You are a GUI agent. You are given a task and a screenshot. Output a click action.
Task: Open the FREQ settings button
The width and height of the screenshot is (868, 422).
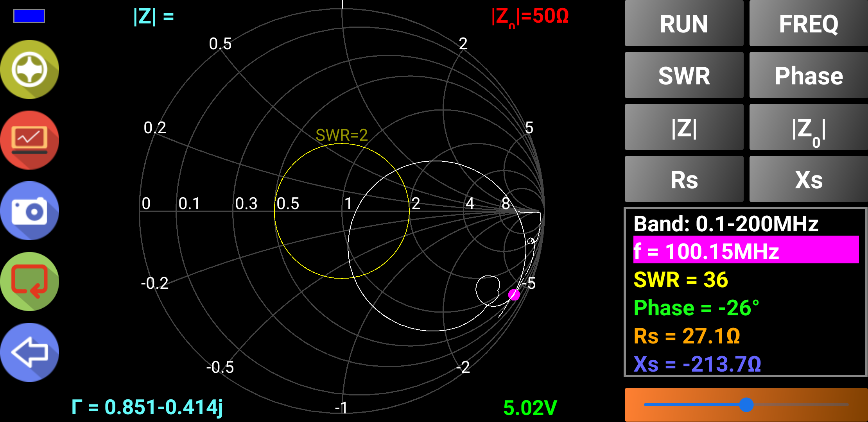coord(809,23)
